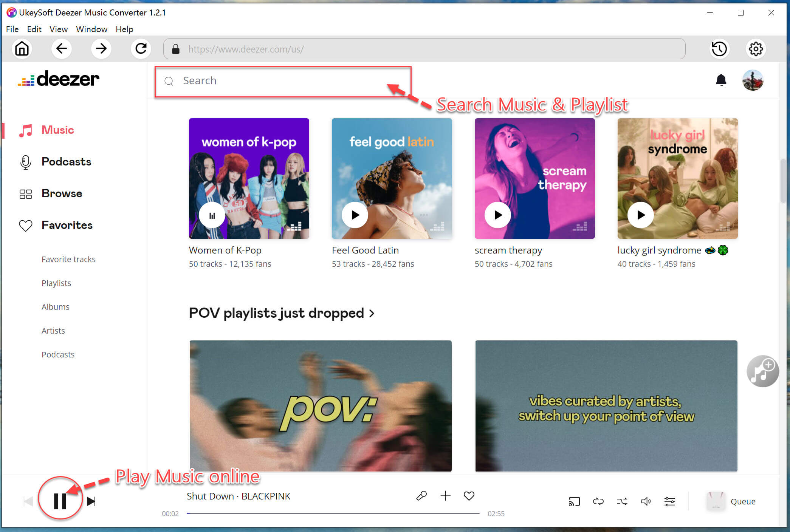Expand the Favorites section in sidebar

click(x=67, y=224)
